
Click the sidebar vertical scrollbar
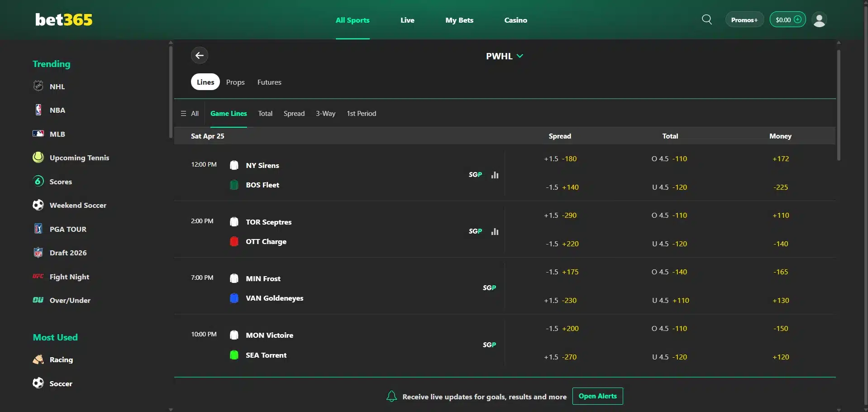[x=171, y=92]
